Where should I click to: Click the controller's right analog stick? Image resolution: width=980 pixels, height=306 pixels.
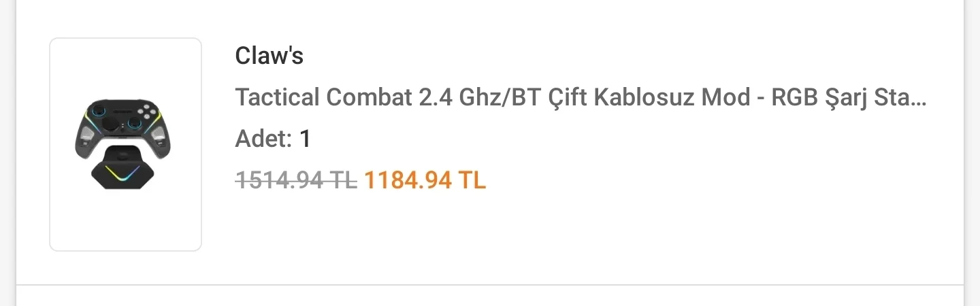point(133,124)
